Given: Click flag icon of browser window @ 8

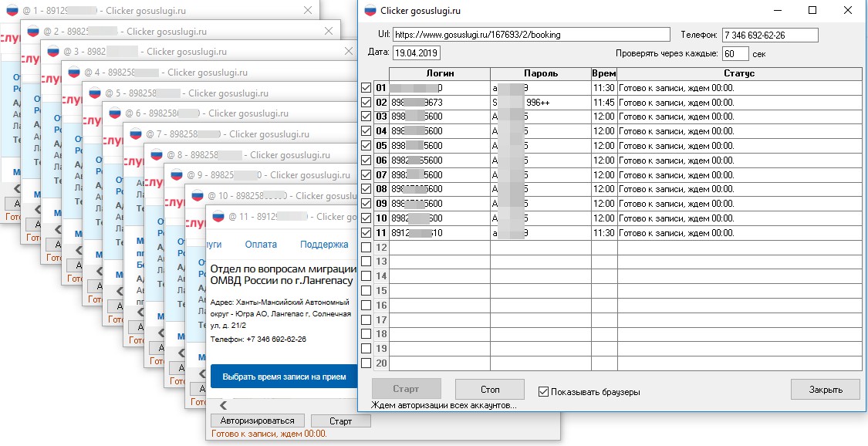Looking at the screenshot, I should (x=157, y=155).
